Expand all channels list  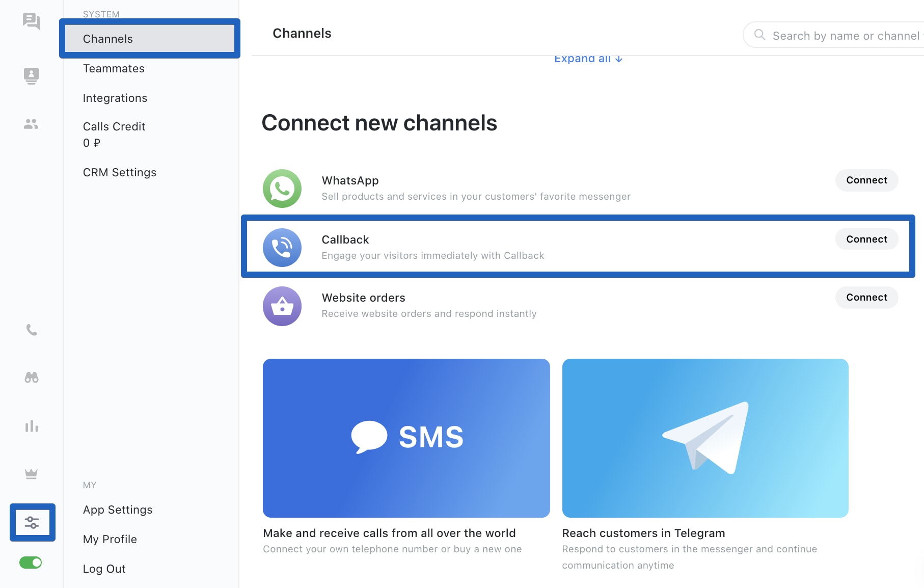587,58
